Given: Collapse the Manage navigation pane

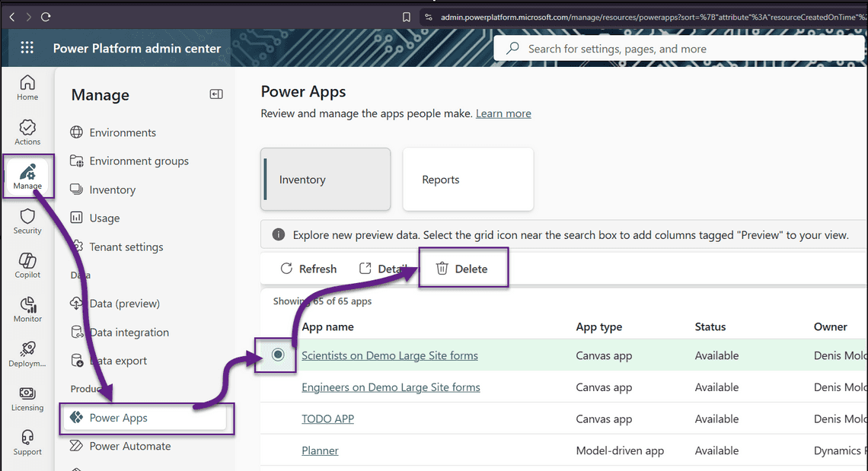Looking at the screenshot, I should click(215, 94).
